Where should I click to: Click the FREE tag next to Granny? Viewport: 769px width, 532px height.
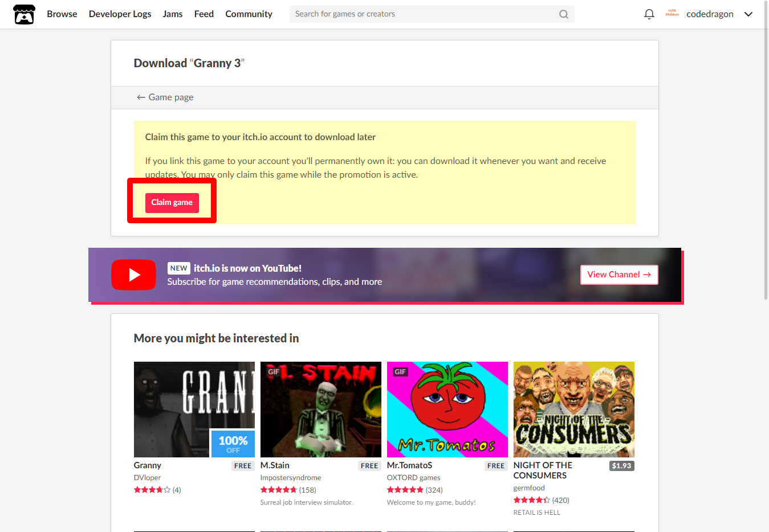click(243, 466)
